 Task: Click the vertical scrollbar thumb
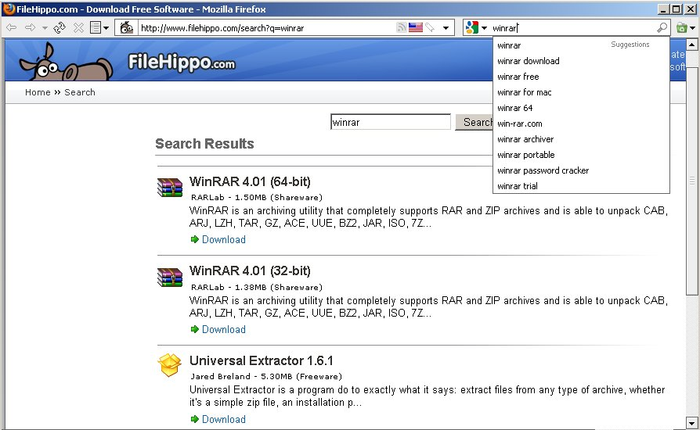point(692,181)
